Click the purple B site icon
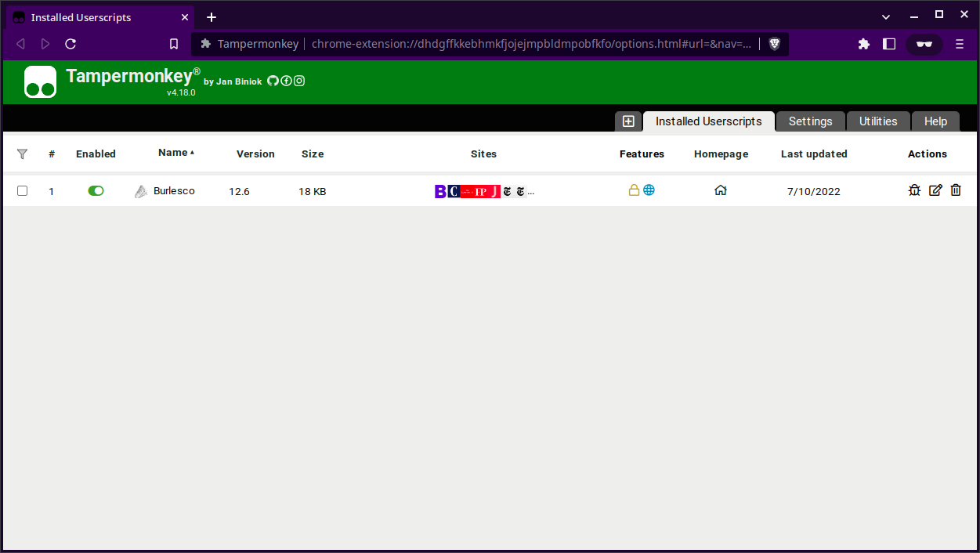980x553 pixels. point(440,191)
